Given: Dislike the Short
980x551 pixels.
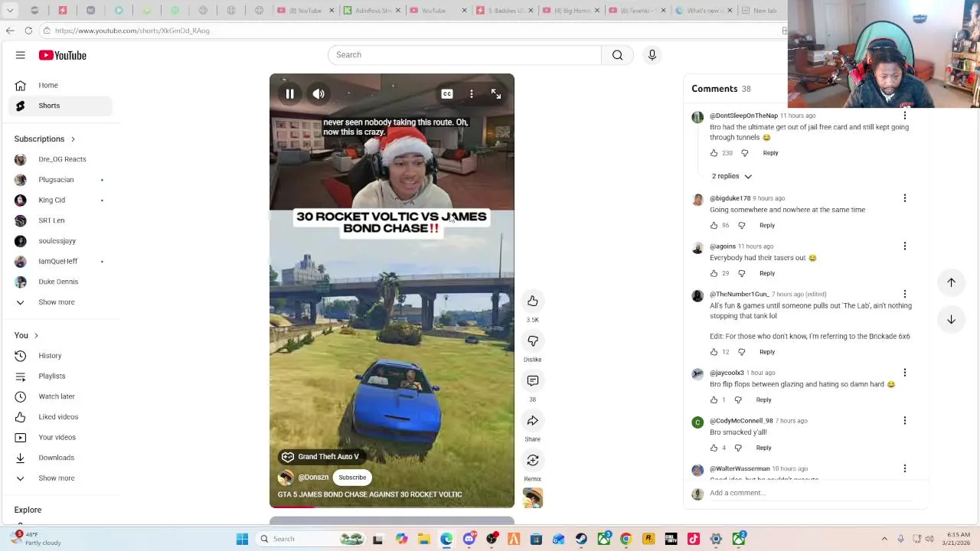Looking at the screenshot, I should [533, 341].
